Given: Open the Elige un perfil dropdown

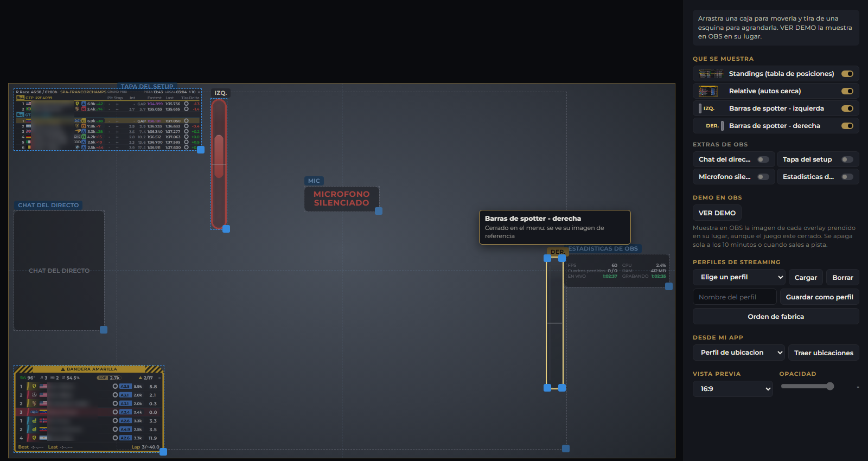Looking at the screenshot, I should coord(739,277).
